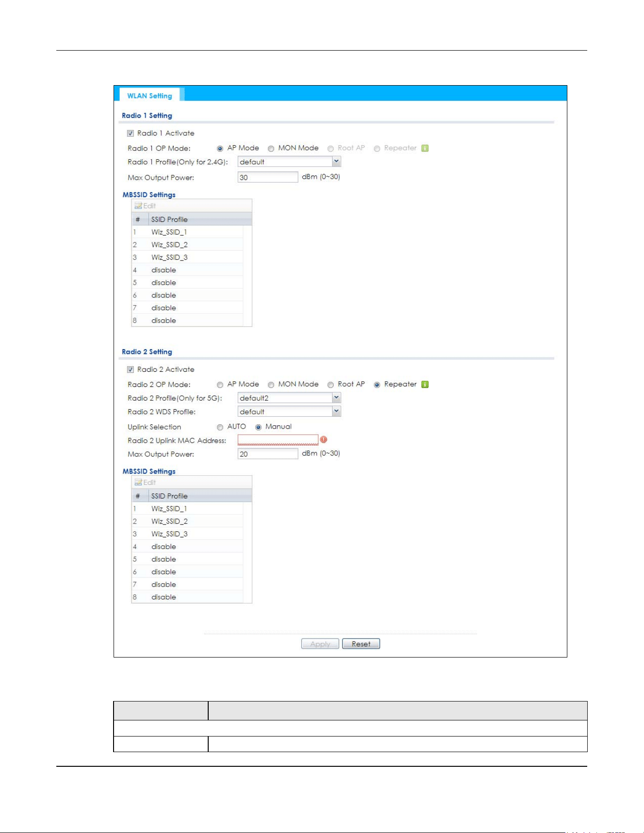Click the Apply button
The image size is (644, 833).
click(x=320, y=644)
